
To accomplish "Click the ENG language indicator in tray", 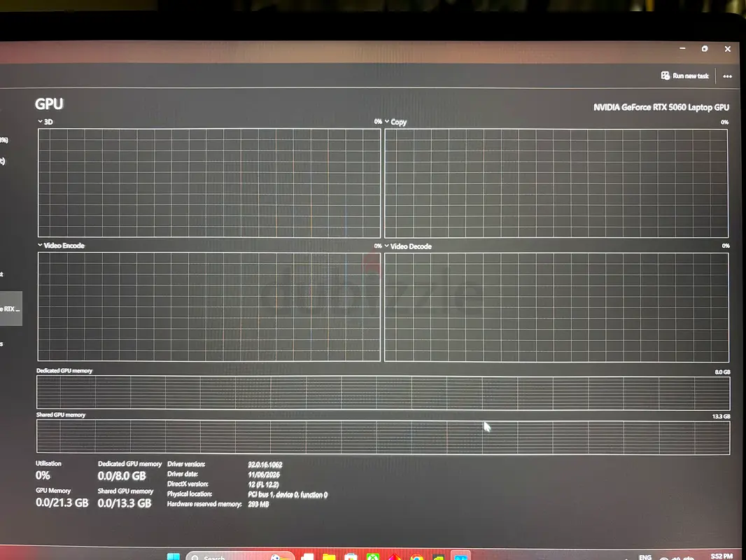I will click(645, 557).
